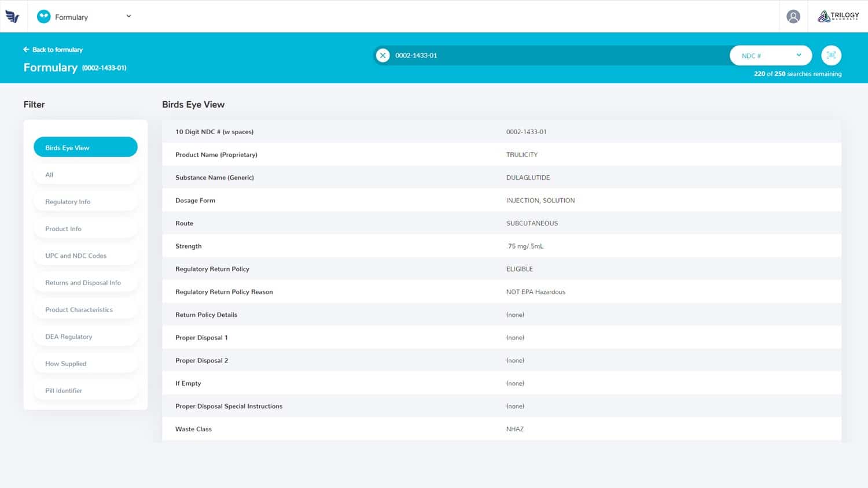Expand the Formulary module dropdown

pyautogui.click(x=128, y=16)
